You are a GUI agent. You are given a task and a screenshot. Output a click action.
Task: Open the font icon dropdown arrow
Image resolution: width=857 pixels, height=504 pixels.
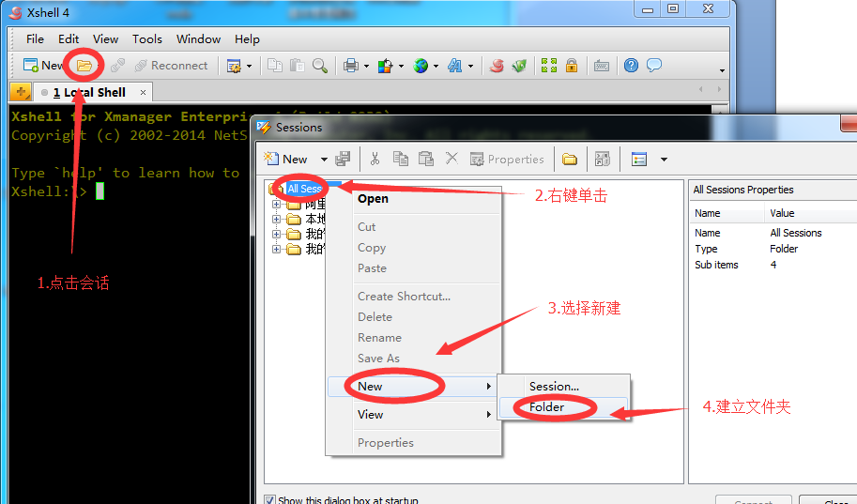coord(470,67)
